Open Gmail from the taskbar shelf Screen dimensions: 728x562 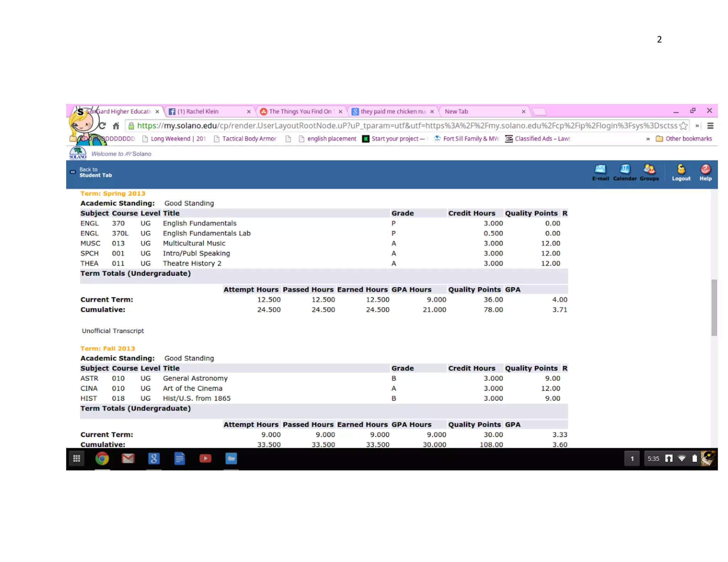click(128, 459)
